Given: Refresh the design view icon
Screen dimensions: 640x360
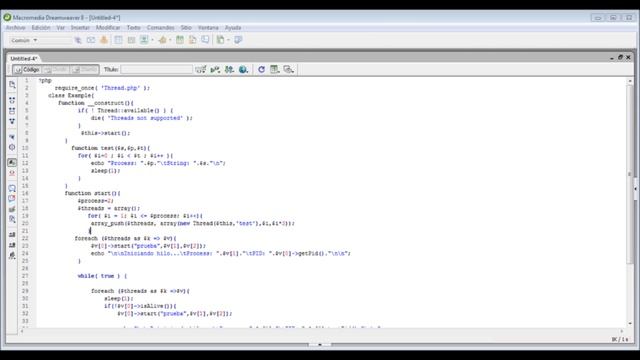Looking at the screenshot, I should (x=261, y=69).
